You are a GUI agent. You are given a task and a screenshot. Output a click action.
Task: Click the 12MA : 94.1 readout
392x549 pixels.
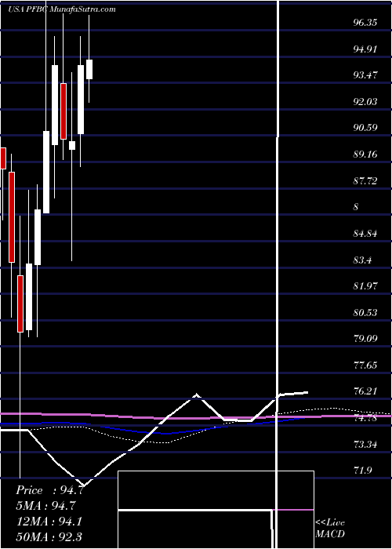(49, 522)
